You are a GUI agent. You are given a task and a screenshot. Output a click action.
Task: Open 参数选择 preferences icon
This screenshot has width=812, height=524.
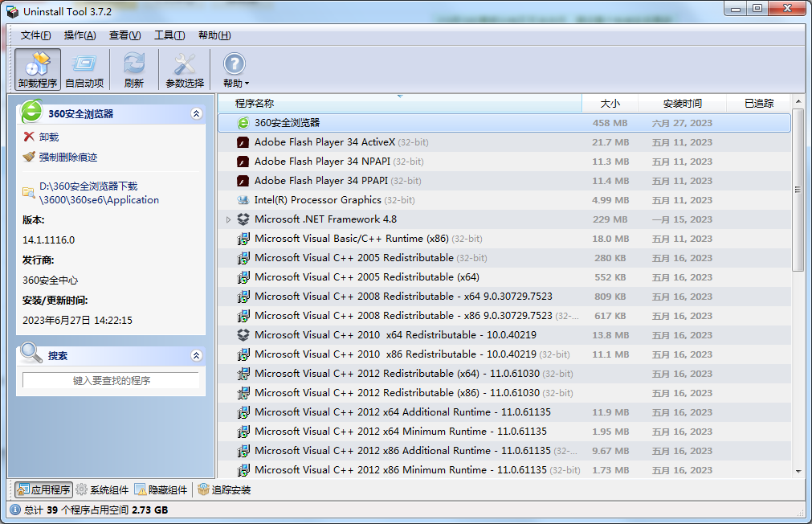point(185,69)
